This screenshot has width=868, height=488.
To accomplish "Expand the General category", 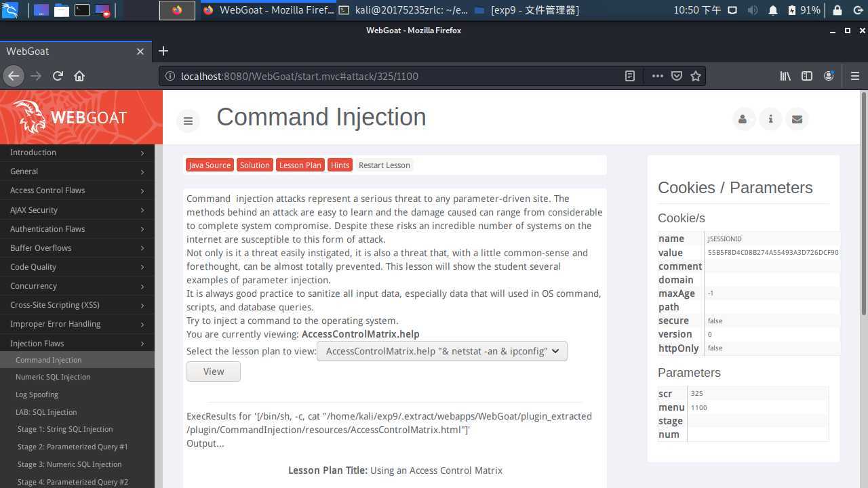I will [77, 171].
